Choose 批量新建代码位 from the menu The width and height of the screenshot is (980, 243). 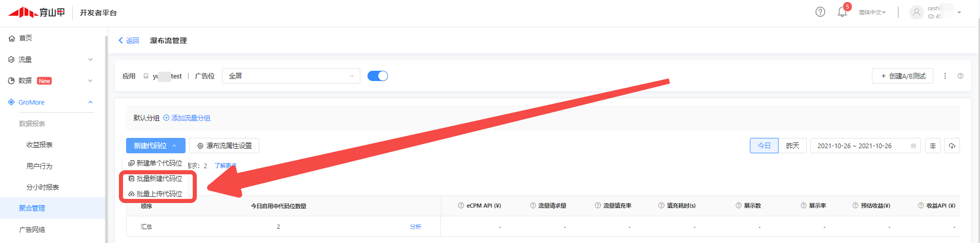click(x=159, y=178)
